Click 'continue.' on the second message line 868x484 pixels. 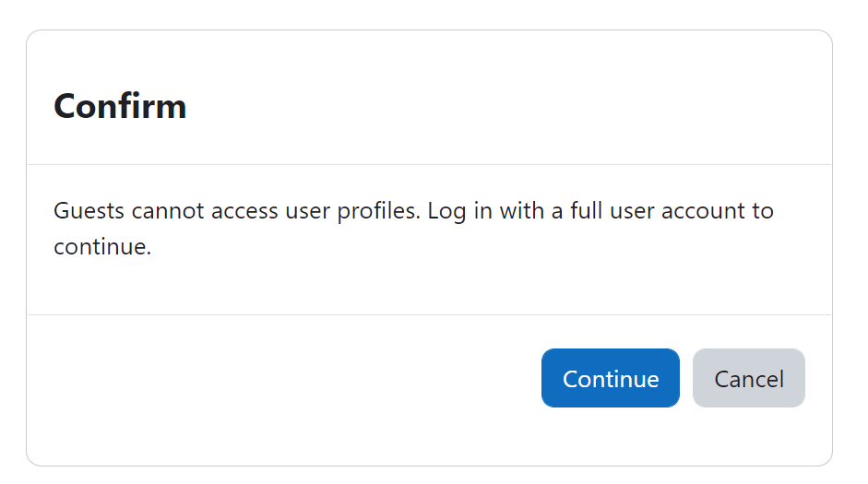(x=102, y=247)
